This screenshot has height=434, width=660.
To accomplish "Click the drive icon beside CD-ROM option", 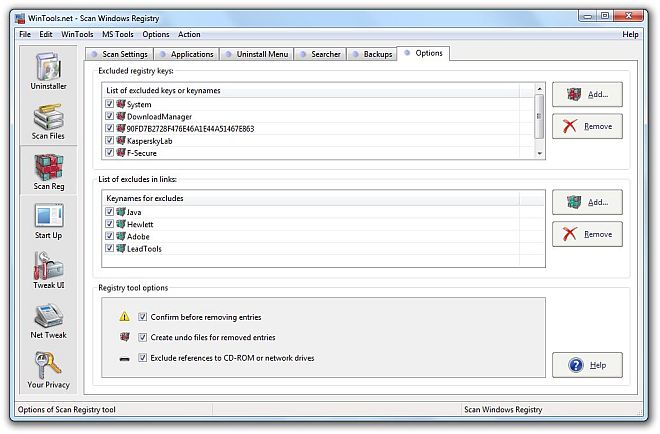I will [124, 359].
